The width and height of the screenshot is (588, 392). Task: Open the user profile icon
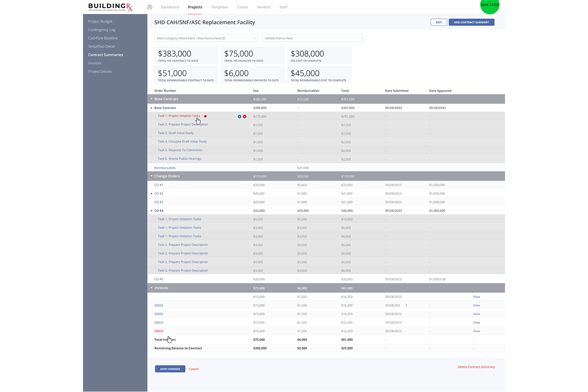150,7
